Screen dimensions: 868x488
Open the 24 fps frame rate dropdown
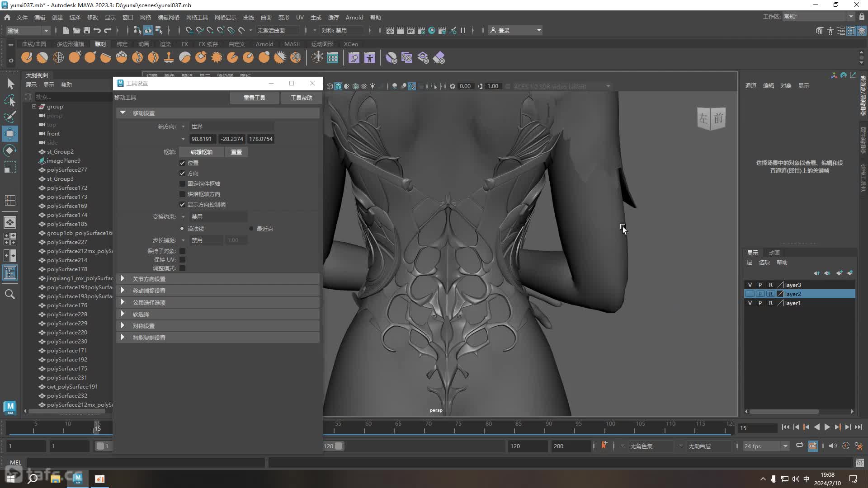coord(766,446)
